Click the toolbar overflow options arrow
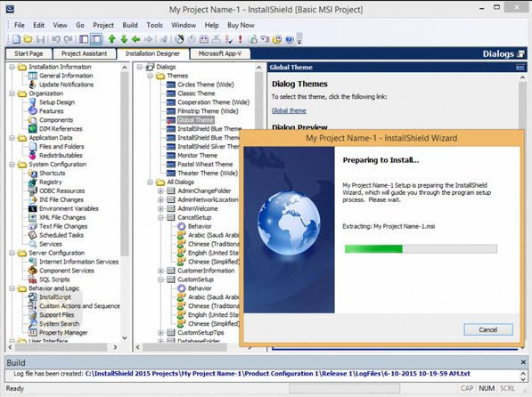This screenshot has width=532, height=397. click(x=299, y=39)
